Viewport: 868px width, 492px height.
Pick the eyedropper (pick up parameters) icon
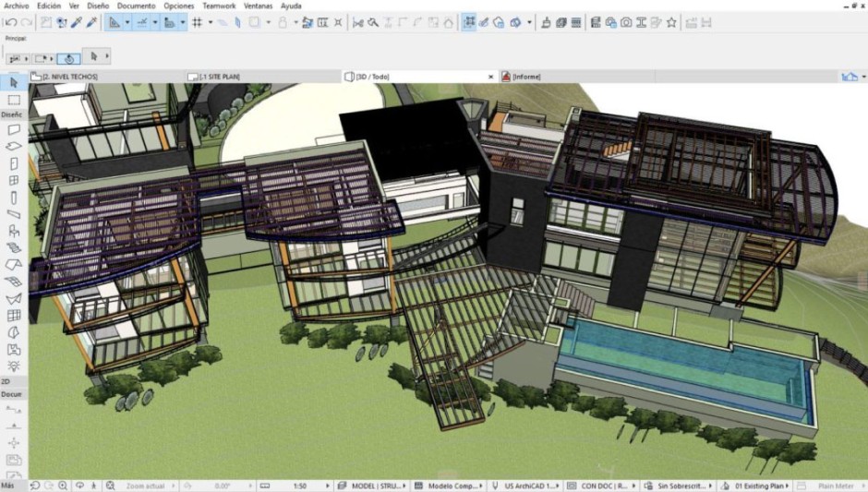(77, 22)
